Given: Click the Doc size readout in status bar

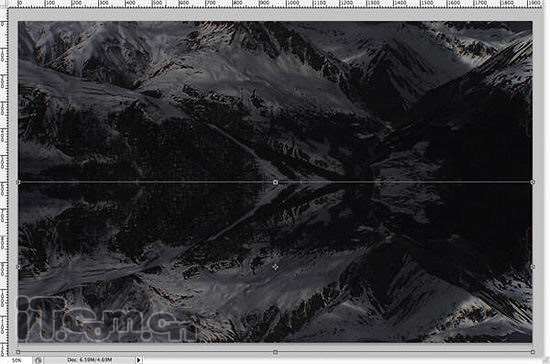Looking at the screenshot, I should click(90, 360).
